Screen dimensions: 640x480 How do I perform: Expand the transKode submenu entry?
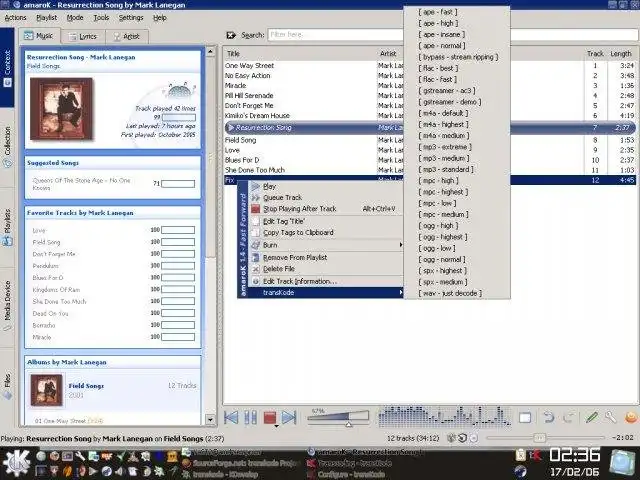[325, 292]
